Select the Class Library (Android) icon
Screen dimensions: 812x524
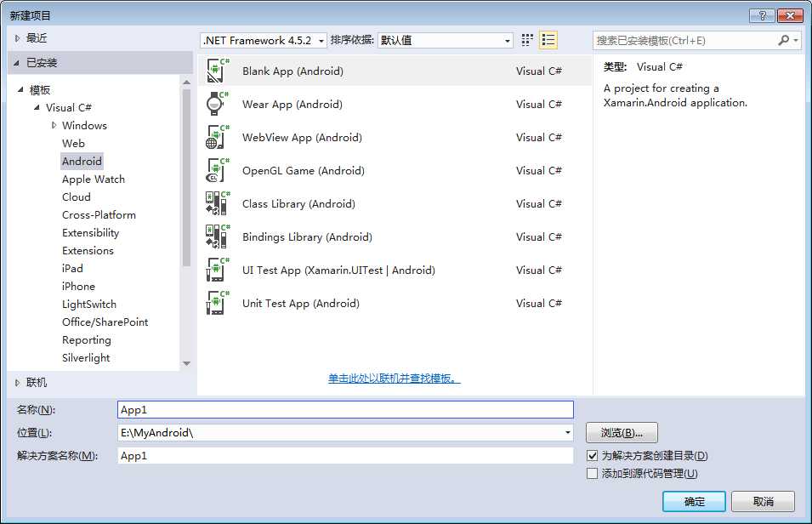tap(217, 203)
